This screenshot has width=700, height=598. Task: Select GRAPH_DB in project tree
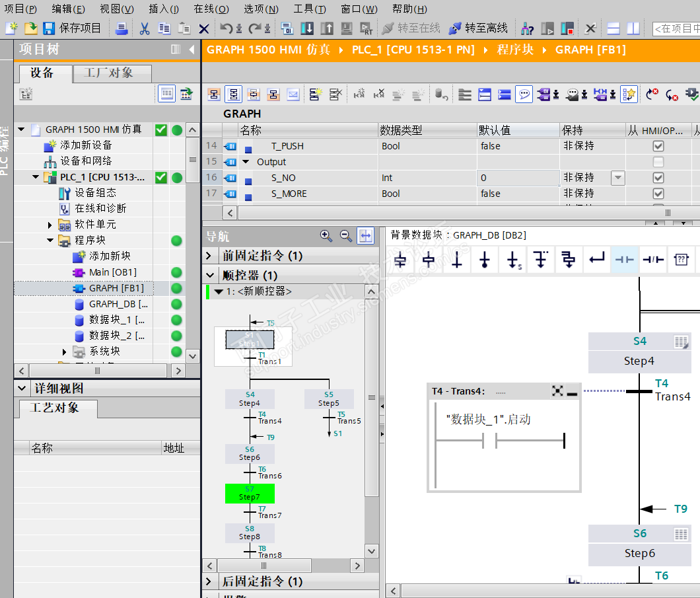pyautogui.click(x=118, y=304)
